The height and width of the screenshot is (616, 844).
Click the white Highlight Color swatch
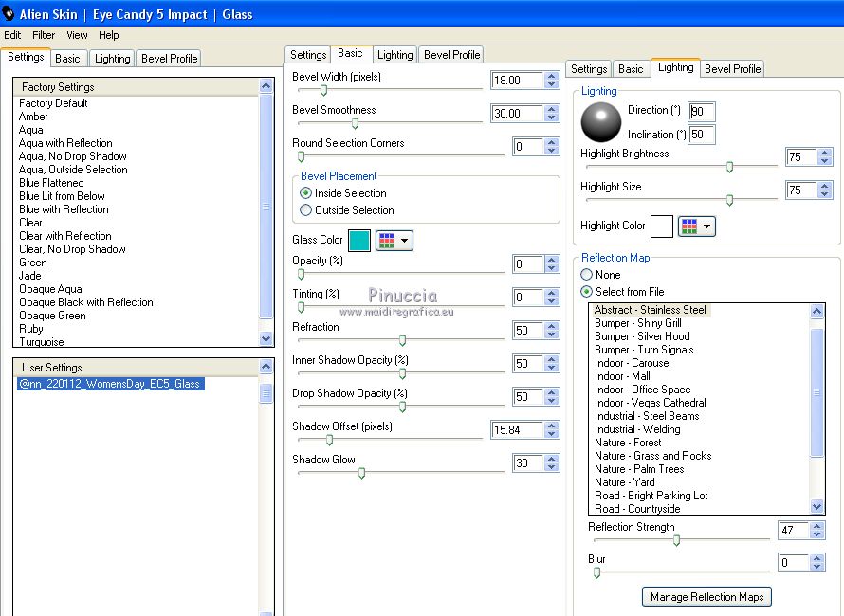pyautogui.click(x=662, y=226)
